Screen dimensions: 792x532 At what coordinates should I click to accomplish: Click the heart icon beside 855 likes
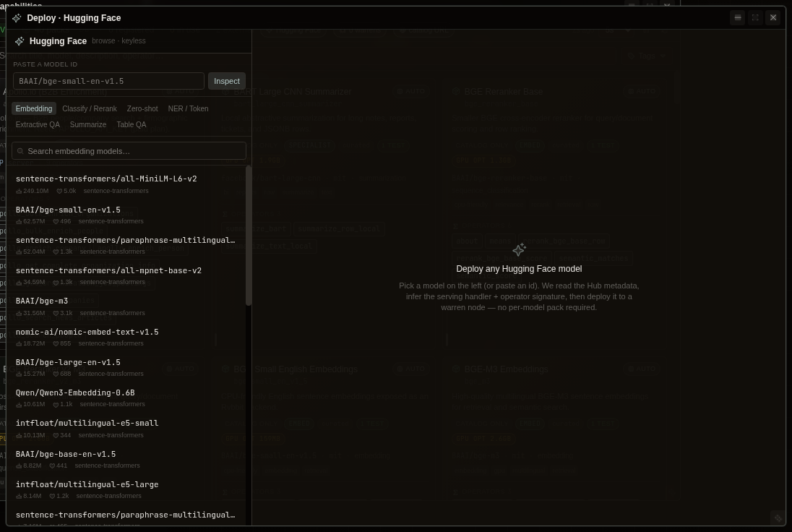(56, 343)
